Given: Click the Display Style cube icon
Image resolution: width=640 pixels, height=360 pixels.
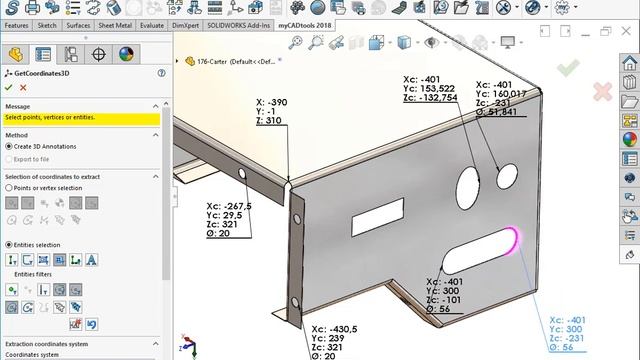Looking at the screenshot, I should pos(404,42).
